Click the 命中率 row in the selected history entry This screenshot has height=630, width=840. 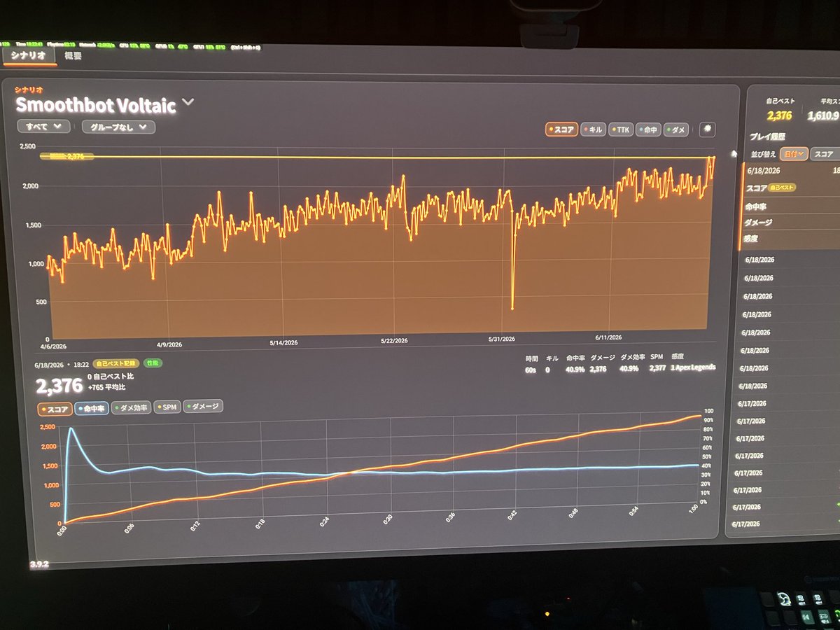point(791,205)
